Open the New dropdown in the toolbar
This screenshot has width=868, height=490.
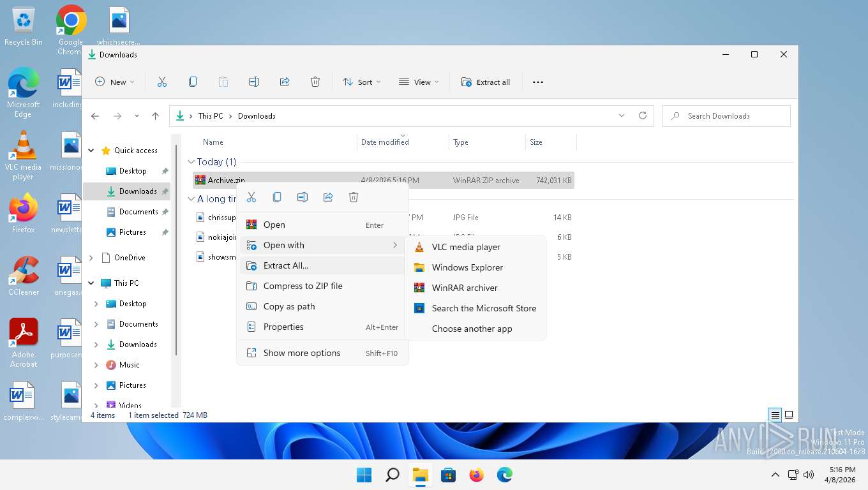[115, 82]
